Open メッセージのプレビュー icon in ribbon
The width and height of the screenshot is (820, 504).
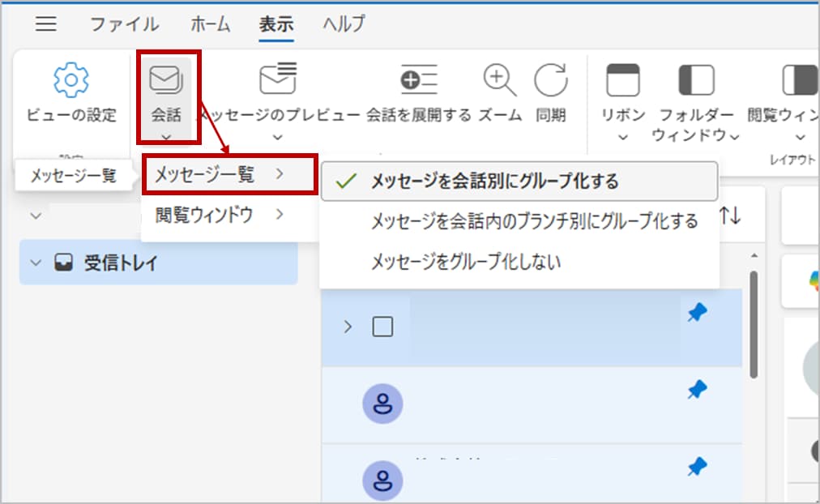coord(277,79)
